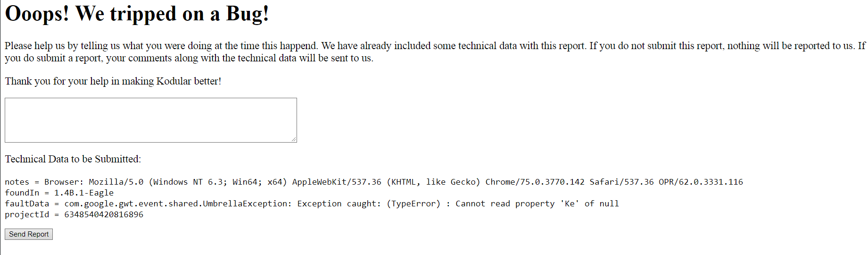868x255 pixels.
Task: Click the "projectId" key label
Action: click(x=27, y=214)
